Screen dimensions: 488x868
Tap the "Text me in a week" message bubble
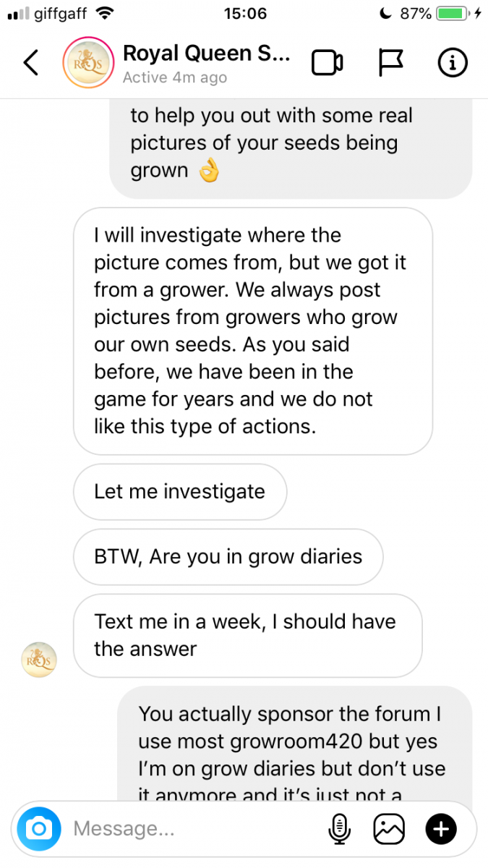247,635
